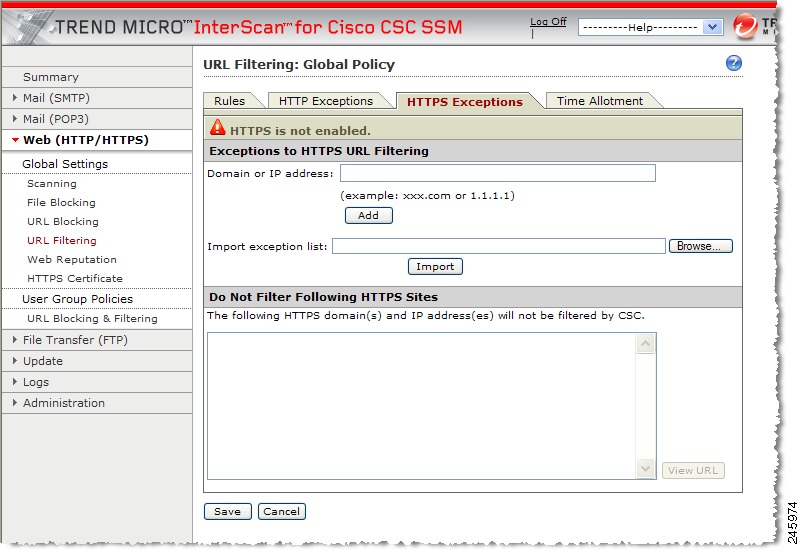Open URL Filtering in the sidebar
This screenshot has height=550, width=803.
(61, 240)
